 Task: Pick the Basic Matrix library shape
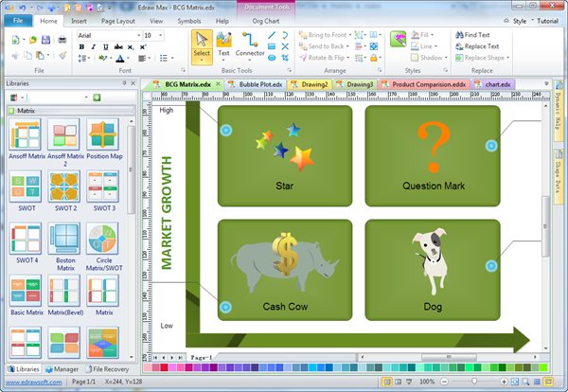25,291
